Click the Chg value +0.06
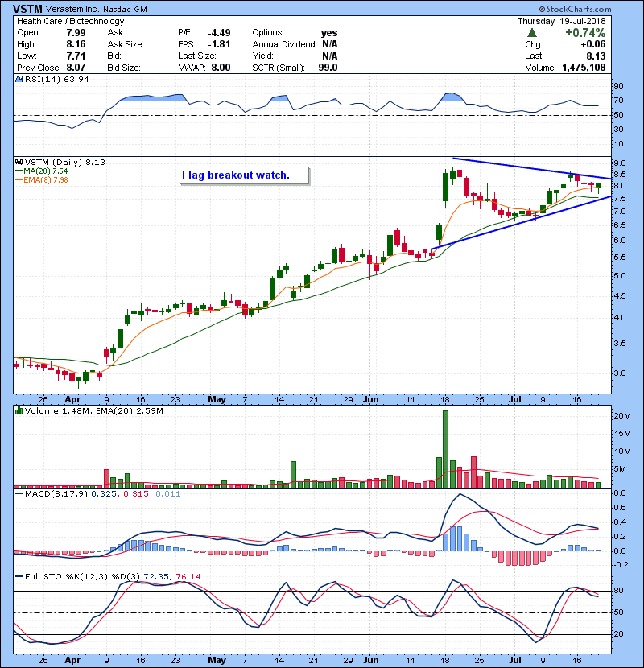Image resolution: width=644 pixels, height=668 pixels. [592, 44]
